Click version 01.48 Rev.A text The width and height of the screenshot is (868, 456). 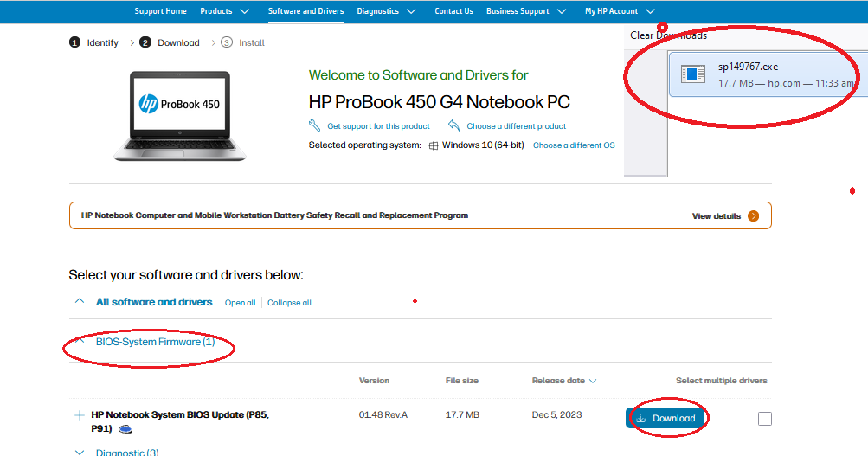(x=383, y=415)
